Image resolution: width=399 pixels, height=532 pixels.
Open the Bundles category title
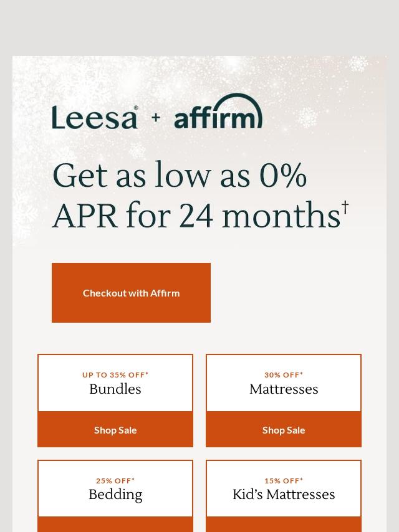(x=115, y=389)
